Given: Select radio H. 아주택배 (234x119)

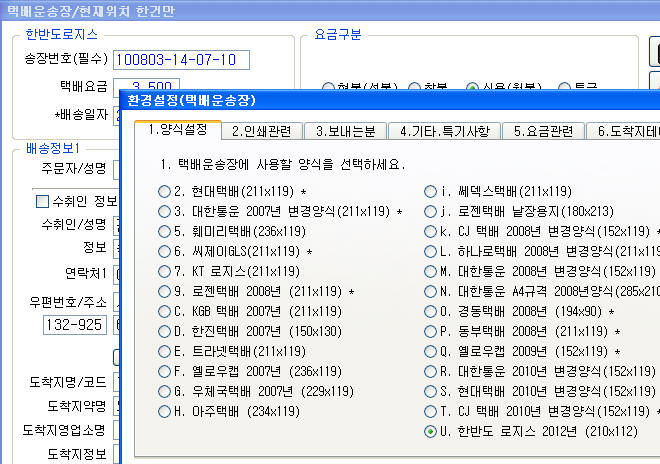Looking at the screenshot, I should pos(164,411).
